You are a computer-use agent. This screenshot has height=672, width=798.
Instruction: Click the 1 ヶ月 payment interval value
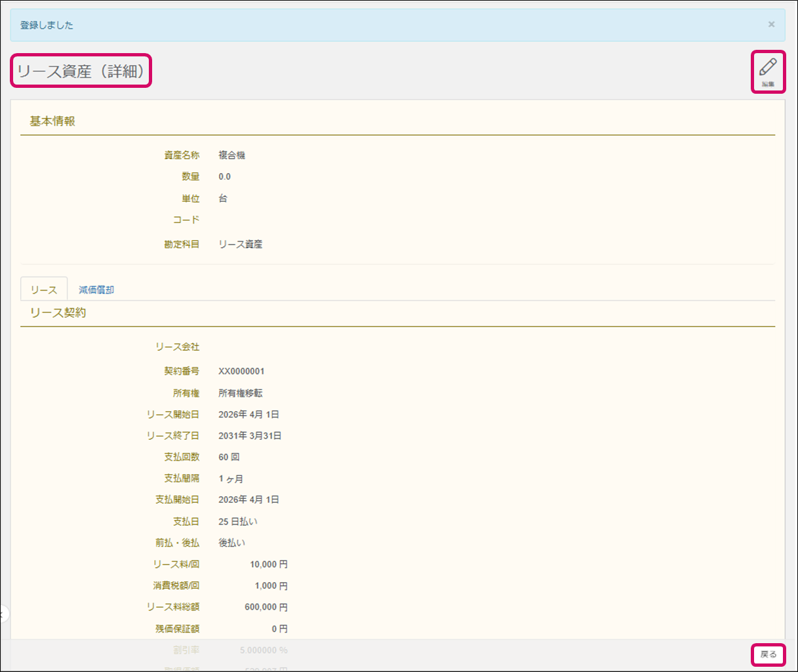[231, 479]
